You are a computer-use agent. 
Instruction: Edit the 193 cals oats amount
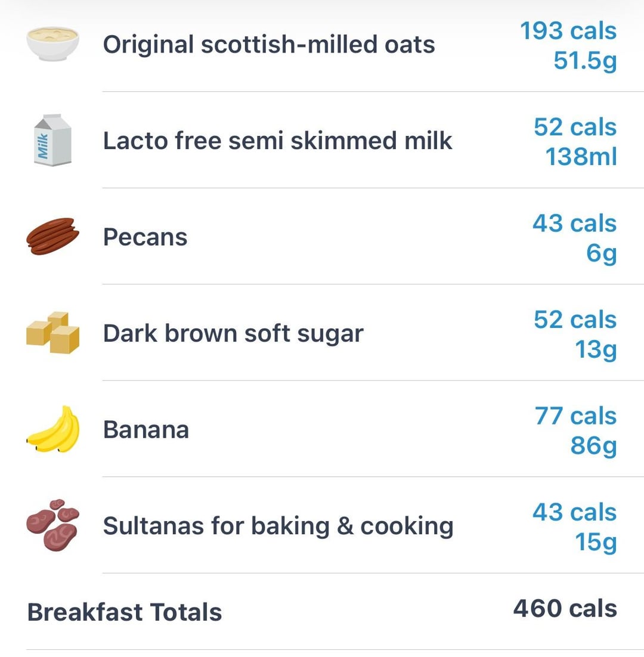tap(568, 31)
